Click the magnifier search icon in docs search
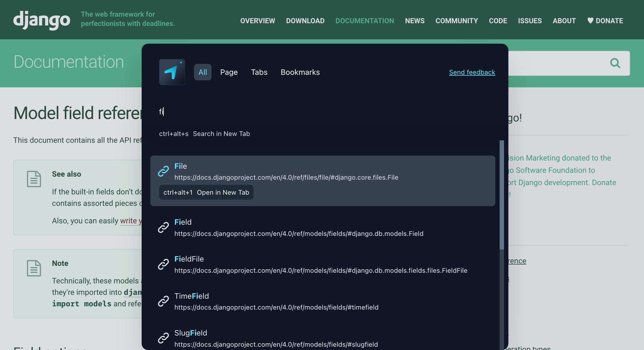This screenshot has width=644, height=350. (x=615, y=63)
